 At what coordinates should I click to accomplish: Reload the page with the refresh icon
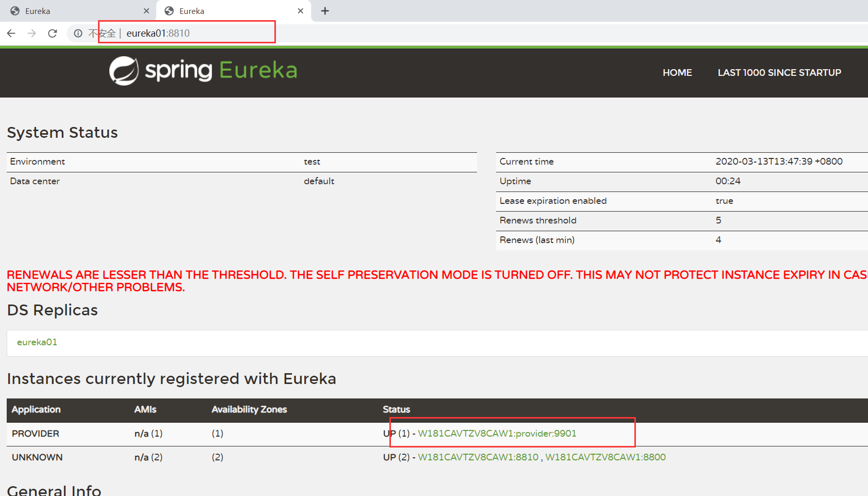(52, 33)
